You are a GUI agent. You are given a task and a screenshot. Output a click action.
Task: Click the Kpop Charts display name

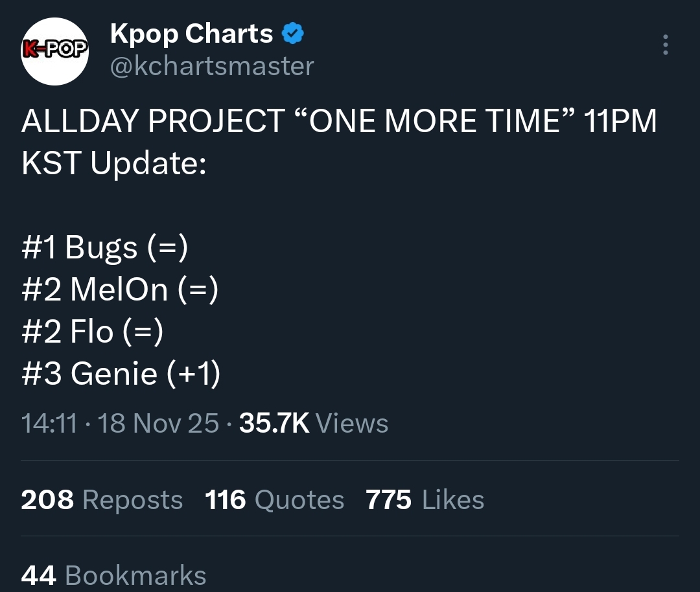tap(191, 34)
